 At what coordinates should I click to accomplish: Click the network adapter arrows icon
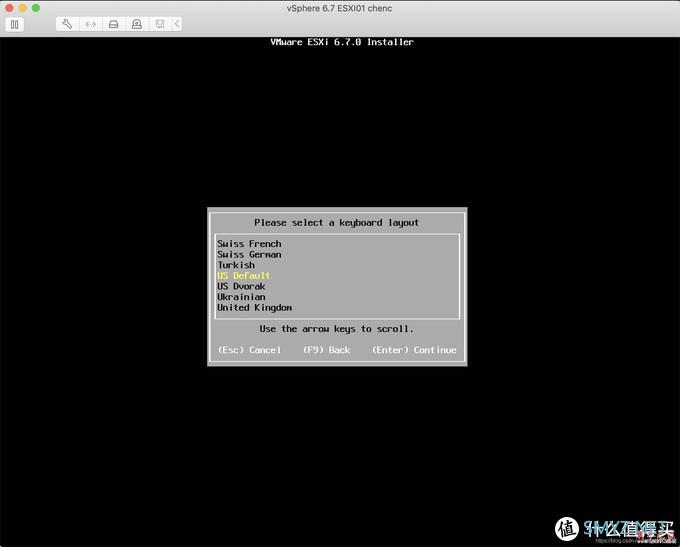pyautogui.click(x=90, y=24)
